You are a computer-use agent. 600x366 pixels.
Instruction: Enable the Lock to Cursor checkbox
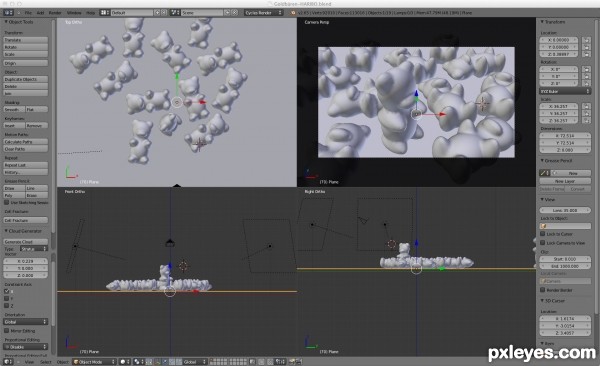[543, 234]
